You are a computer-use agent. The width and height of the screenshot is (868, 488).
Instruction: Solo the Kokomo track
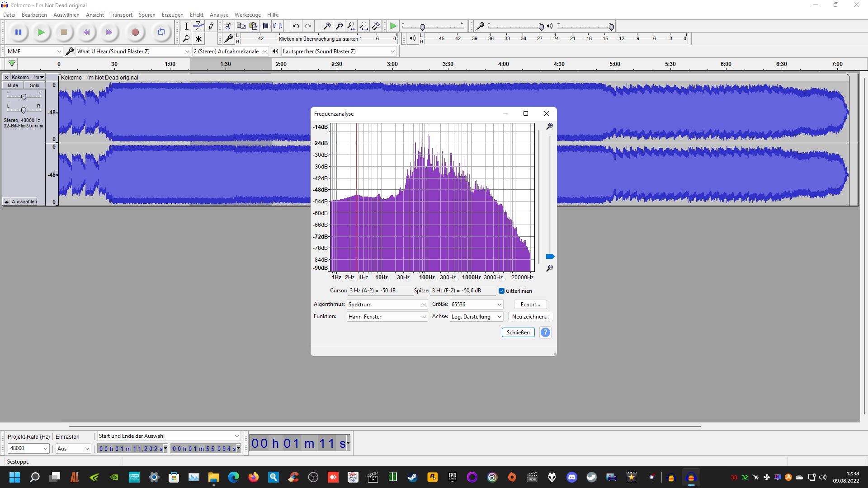point(34,85)
